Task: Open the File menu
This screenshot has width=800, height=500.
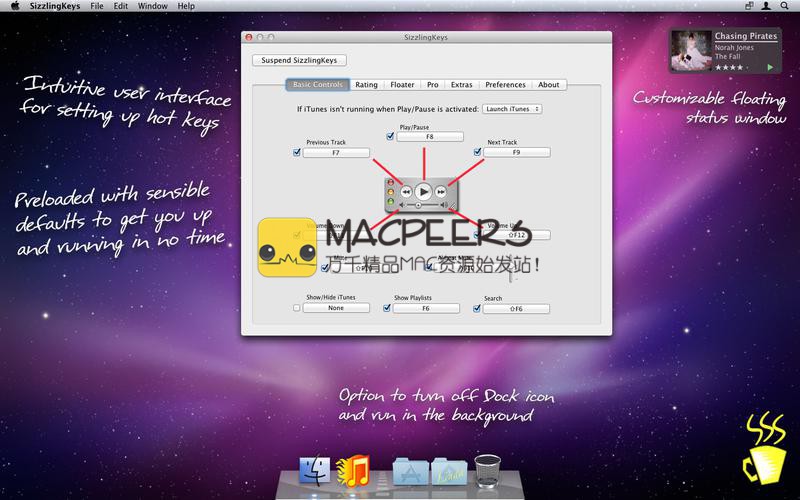Action: [96, 6]
